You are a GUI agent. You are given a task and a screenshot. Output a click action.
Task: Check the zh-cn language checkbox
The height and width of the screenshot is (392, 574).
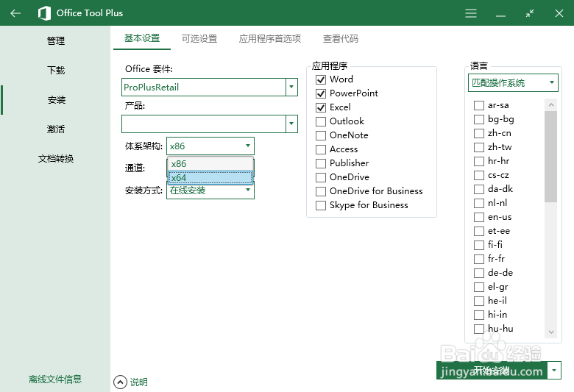click(x=479, y=133)
